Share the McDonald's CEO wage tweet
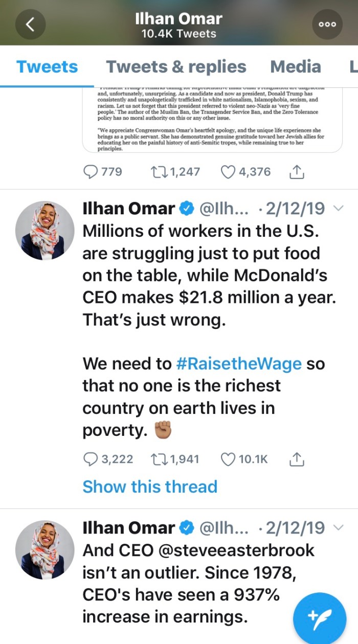The height and width of the screenshot is (644, 358). pos(297,459)
